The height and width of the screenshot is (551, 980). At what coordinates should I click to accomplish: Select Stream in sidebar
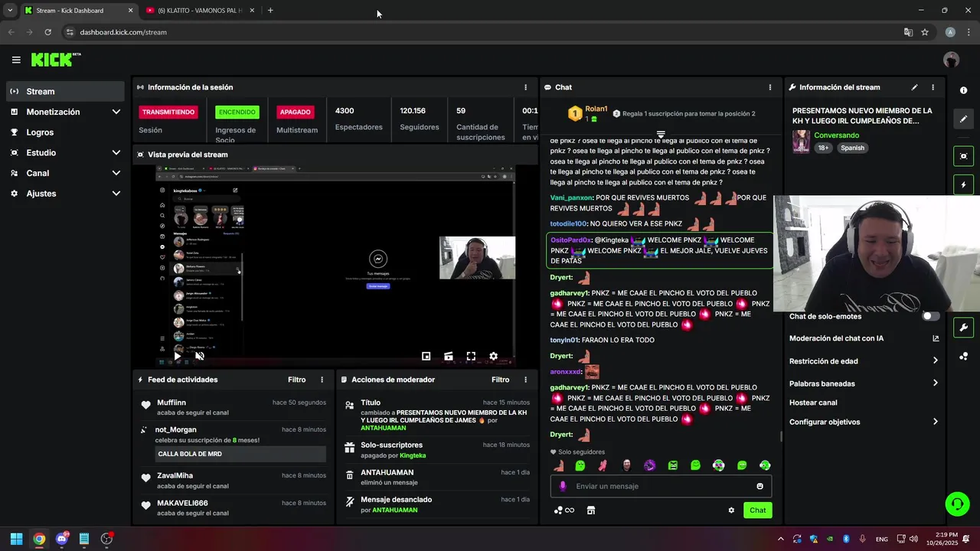[x=65, y=91]
